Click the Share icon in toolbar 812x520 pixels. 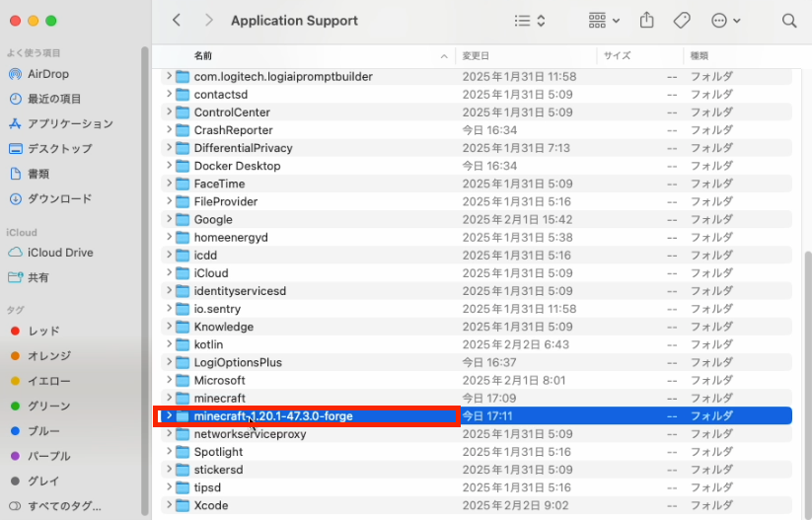pos(647,20)
